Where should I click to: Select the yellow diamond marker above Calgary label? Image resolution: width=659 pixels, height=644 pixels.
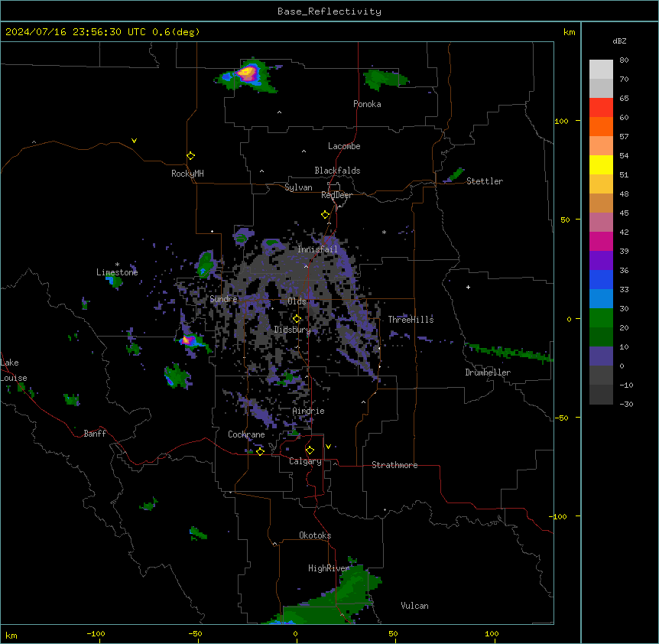coord(310,450)
